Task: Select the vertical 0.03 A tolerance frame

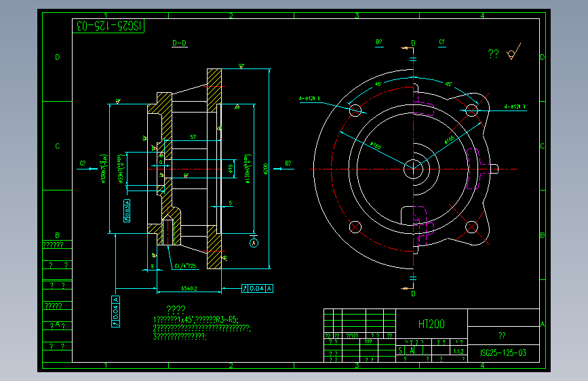Action: point(127,211)
